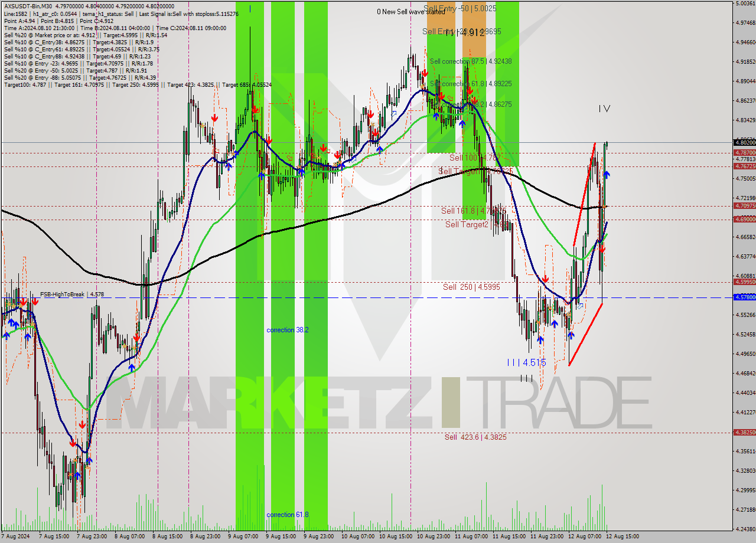The width and height of the screenshot is (756, 543).
Task: Select the 'Sell %10 @ C_Entry88: 4.92438' line
Action: (x=77, y=57)
